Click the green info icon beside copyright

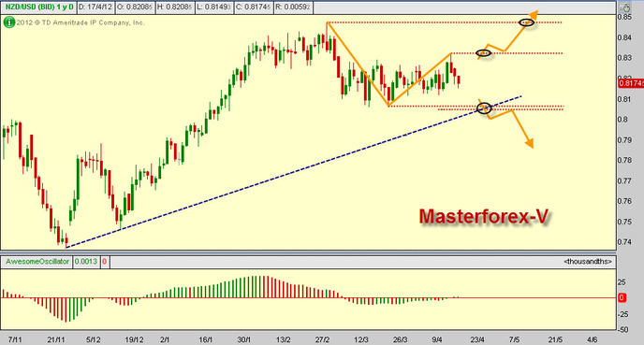[x=9, y=22]
